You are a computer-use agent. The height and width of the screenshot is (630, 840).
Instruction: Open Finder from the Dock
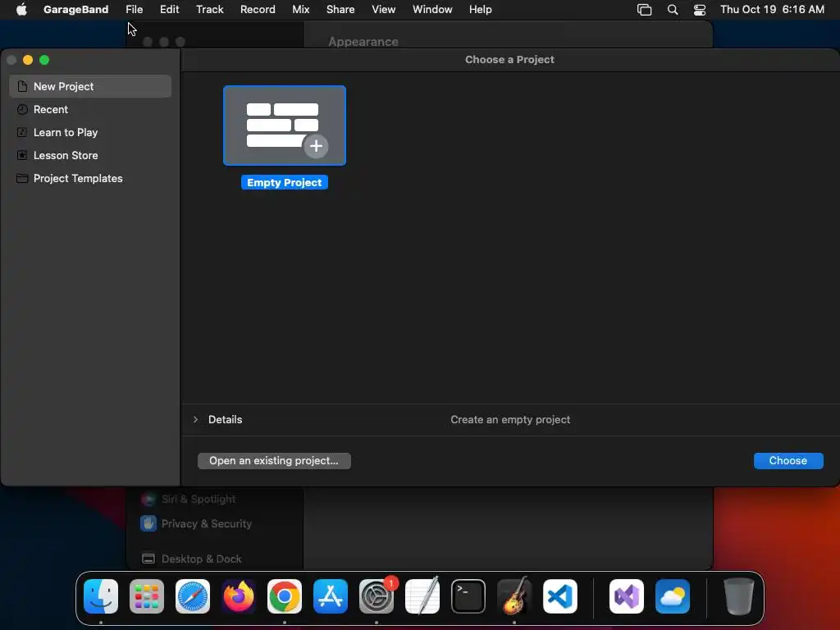click(x=101, y=596)
